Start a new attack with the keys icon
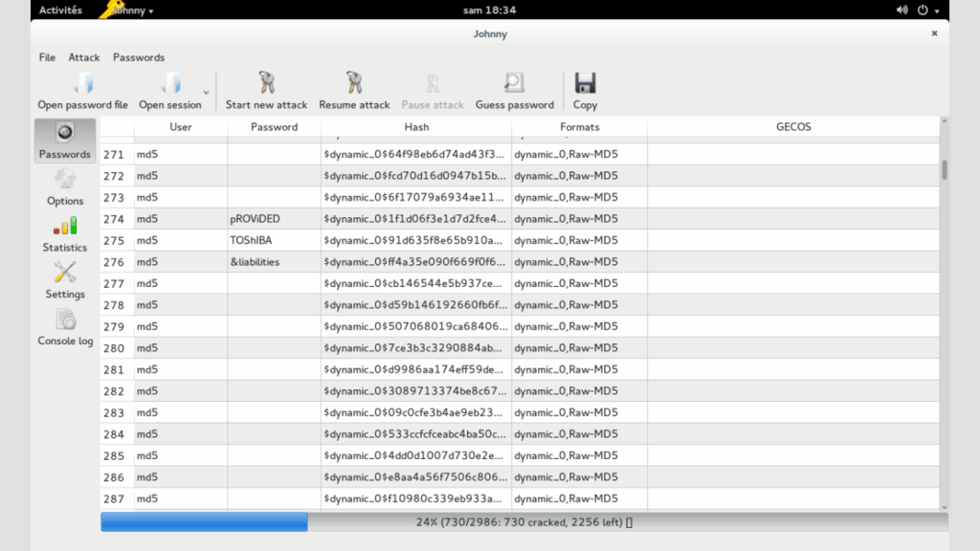The image size is (980, 551). click(x=266, y=83)
